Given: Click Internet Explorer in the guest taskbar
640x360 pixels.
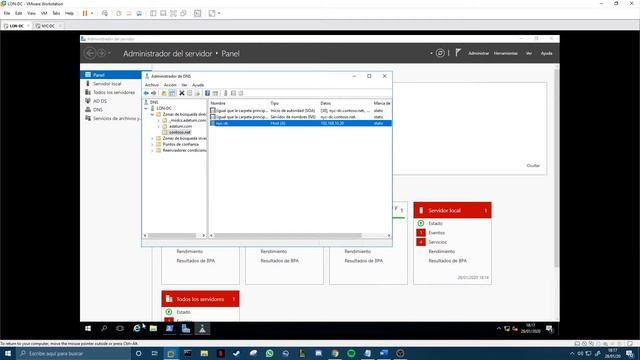Looking at the screenshot, I should (x=137, y=329).
